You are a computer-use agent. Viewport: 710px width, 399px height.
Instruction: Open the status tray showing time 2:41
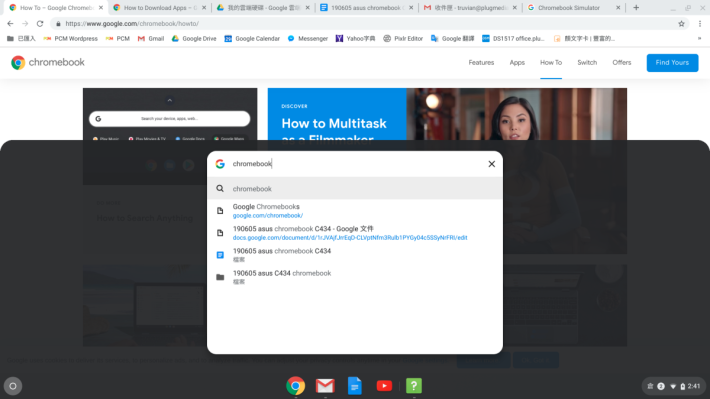[674, 386]
